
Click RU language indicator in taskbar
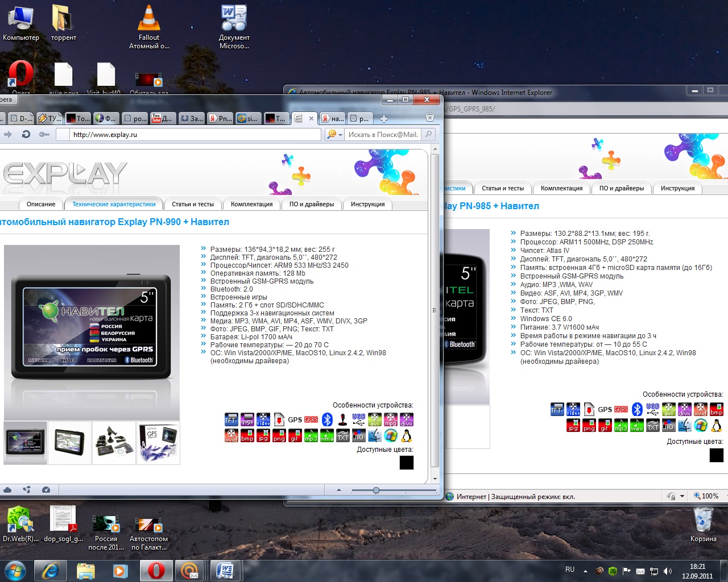[x=570, y=569]
